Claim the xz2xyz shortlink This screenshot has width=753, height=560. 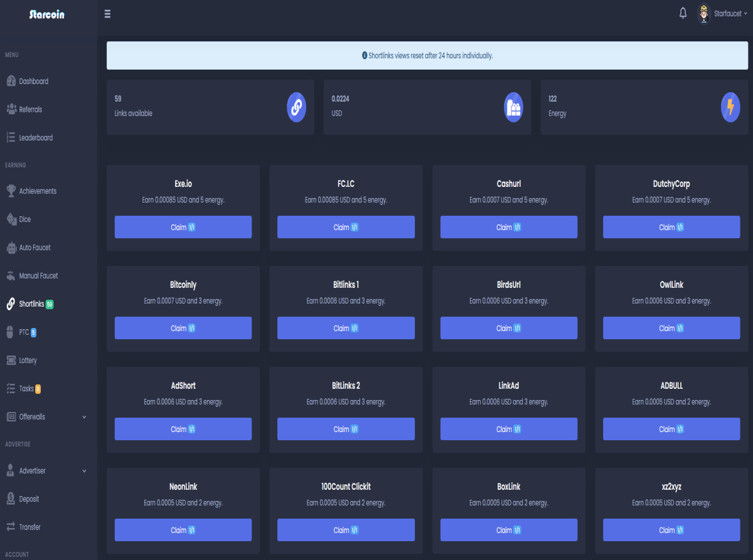tap(671, 530)
